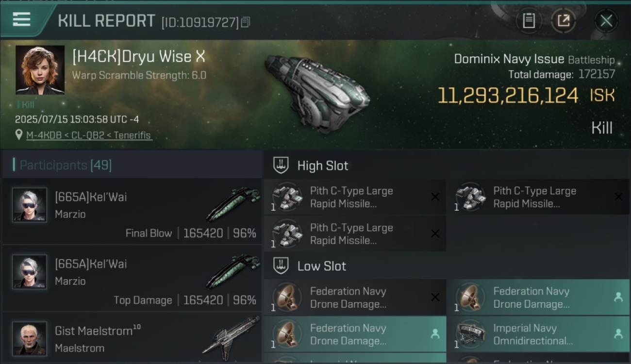
Task: Open Kel'Wai Top Damage participant entry
Action: (x=132, y=278)
